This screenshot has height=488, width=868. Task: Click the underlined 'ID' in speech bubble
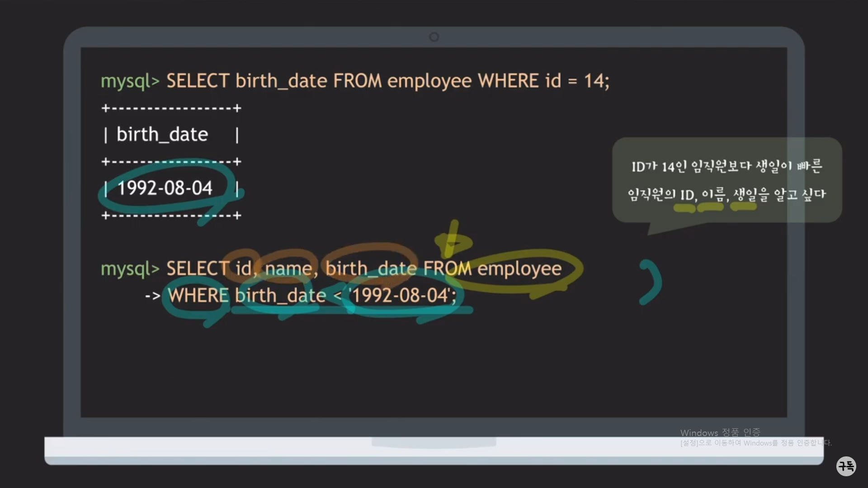tap(687, 195)
